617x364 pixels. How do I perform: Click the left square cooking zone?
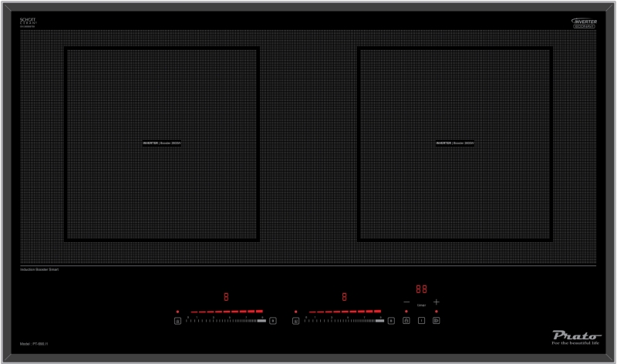[x=161, y=144]
